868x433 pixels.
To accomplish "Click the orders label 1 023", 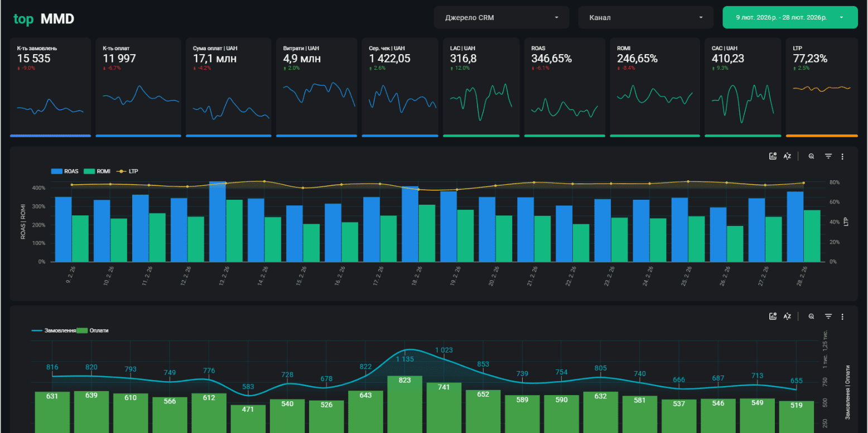I will click(444, 350).
